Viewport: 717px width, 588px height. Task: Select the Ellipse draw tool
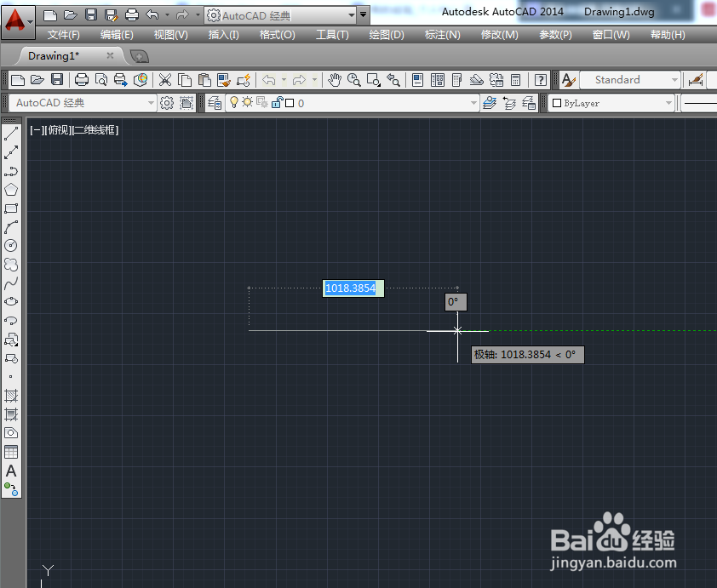tap(11, 301)
